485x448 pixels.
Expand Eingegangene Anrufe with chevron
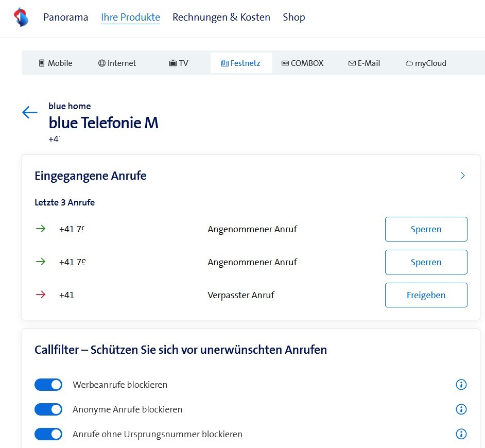pos(462,176)
